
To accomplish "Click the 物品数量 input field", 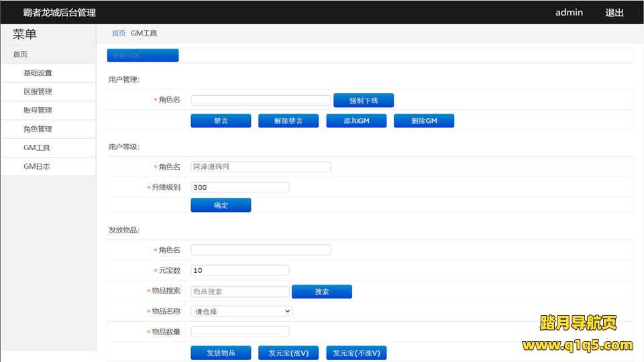I will click(239, 332).
